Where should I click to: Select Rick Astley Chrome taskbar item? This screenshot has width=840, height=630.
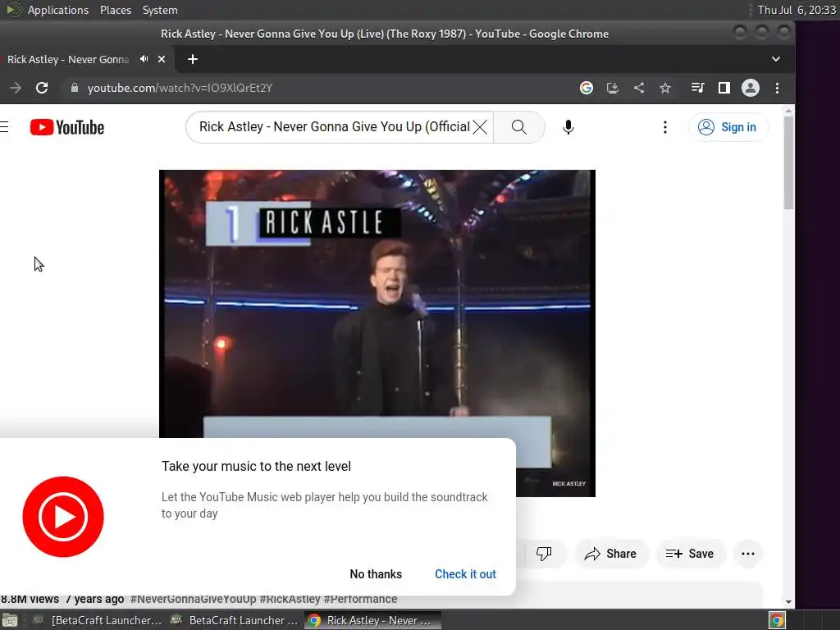373,620
